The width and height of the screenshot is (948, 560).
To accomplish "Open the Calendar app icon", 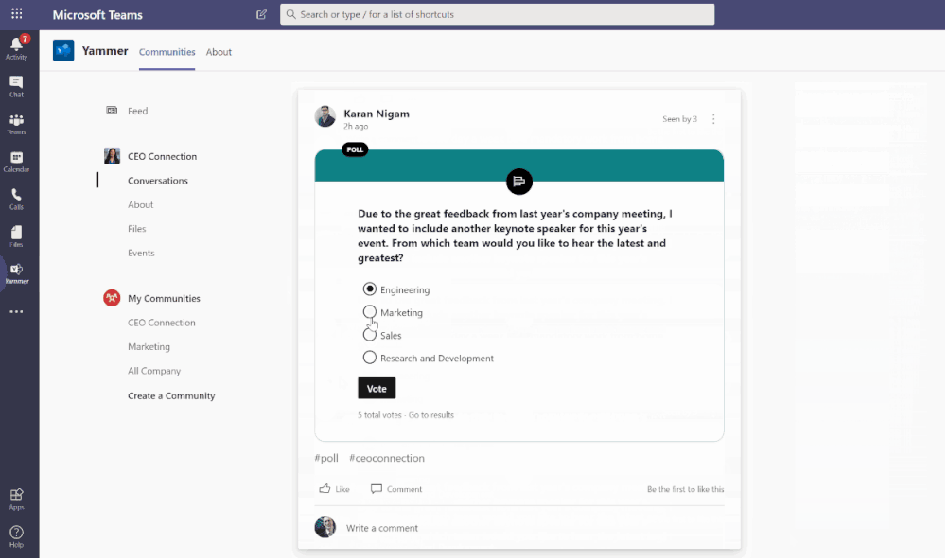I will coord(16,160).
